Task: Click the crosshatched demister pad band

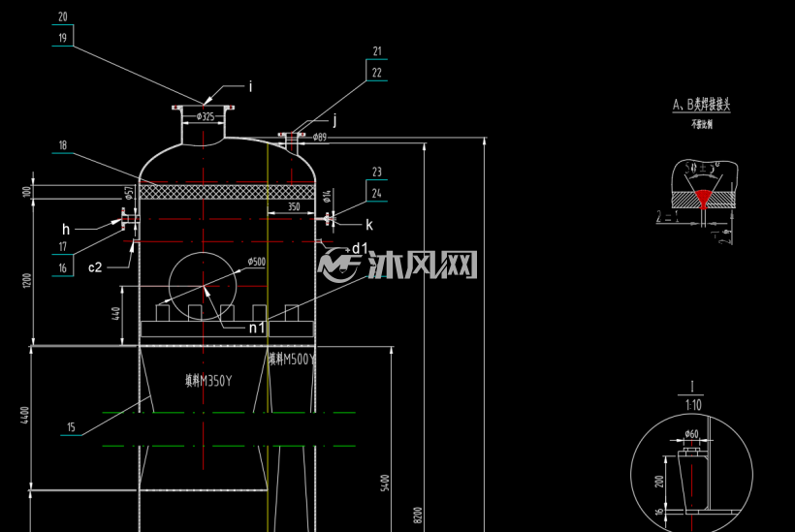Action: (227, 192)
